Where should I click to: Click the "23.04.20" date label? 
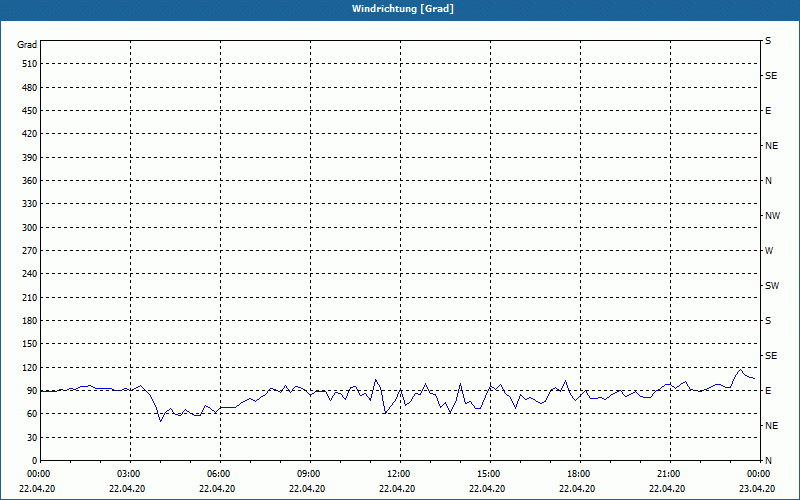[757, 489]
